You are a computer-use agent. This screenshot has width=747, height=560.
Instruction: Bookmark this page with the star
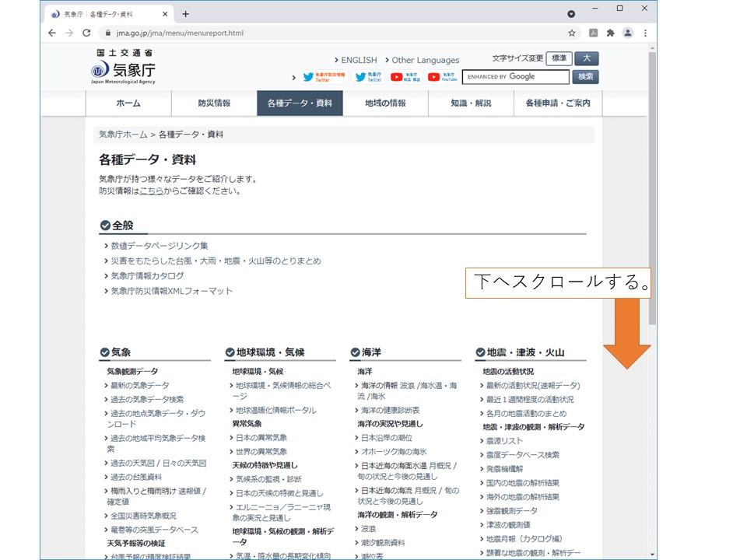pyautogui.click(x=572, y=33)
